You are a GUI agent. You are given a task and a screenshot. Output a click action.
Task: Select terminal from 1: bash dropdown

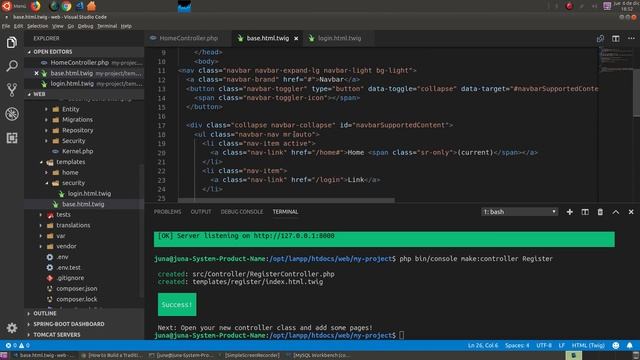519,212
